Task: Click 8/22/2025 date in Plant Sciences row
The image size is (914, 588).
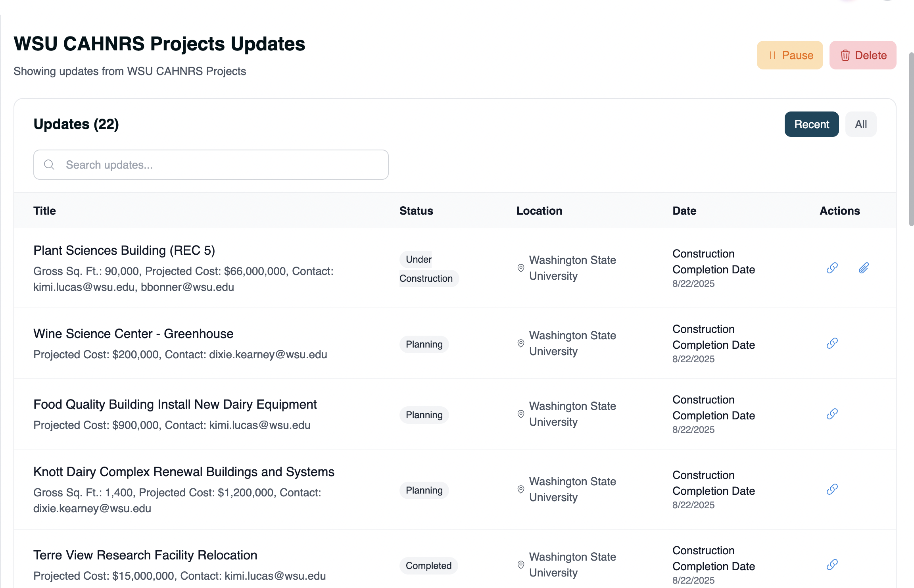Action: click(x=693, y=284)
